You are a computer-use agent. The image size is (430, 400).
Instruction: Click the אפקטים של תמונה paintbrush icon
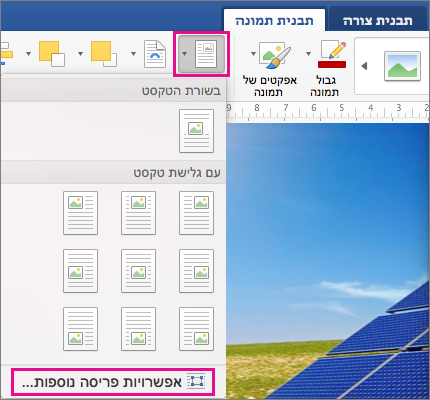click(x=275, y=55)
